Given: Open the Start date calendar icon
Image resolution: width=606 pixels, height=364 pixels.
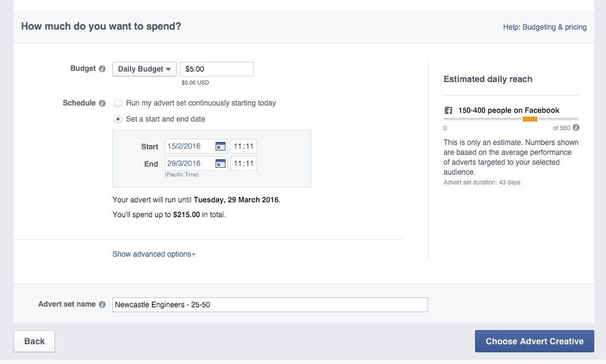Looking at the screenshot, I should pos(221,146).
